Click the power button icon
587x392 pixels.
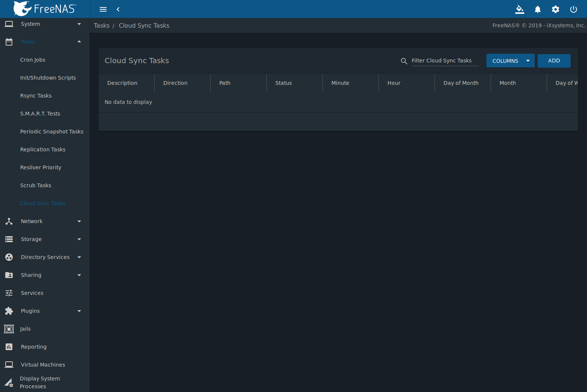click(x=574, y=9)
